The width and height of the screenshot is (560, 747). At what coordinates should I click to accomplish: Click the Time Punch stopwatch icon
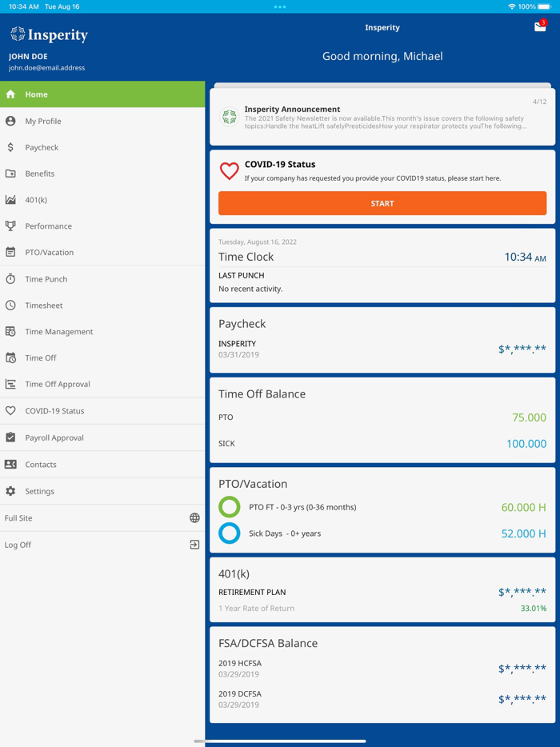pyautogui.click(x=10, y=278)
